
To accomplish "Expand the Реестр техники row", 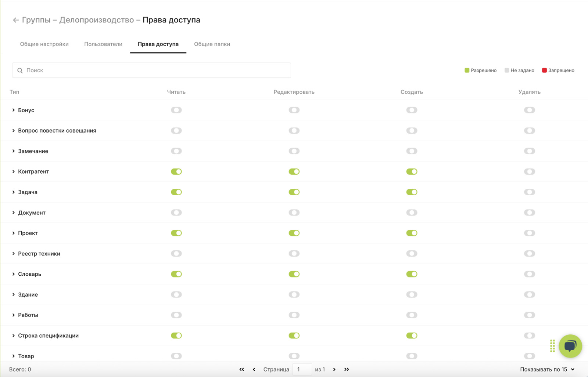I will [14, 254].
